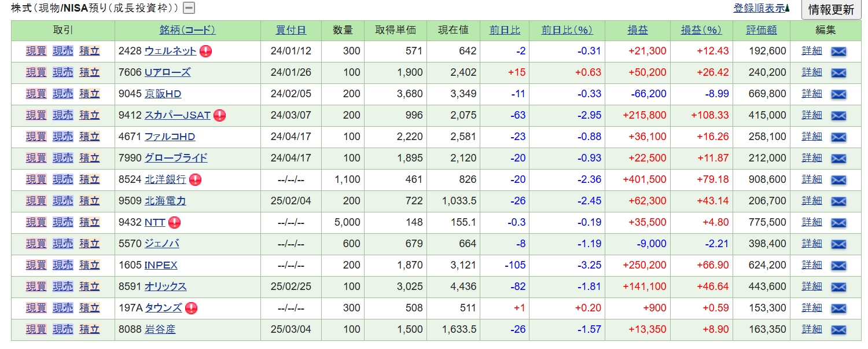Click the mail icon in the ウェルネット row
The image size is (868, 349).
coord(838,52)
